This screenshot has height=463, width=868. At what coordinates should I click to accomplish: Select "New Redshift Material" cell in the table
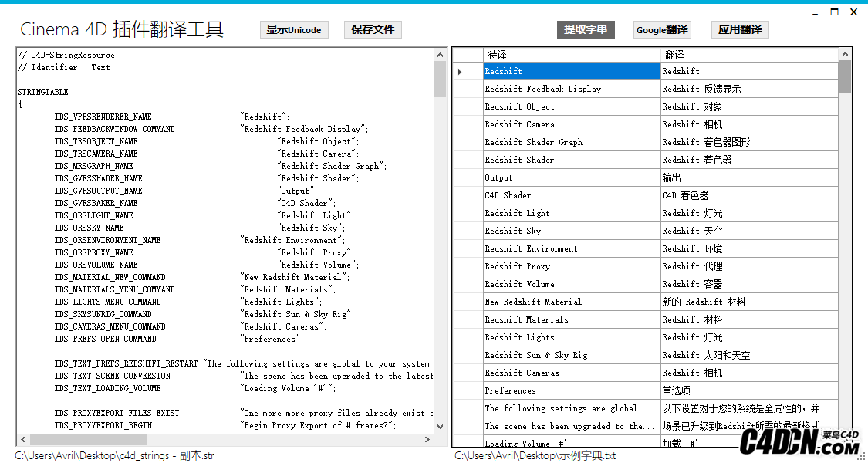572,302
